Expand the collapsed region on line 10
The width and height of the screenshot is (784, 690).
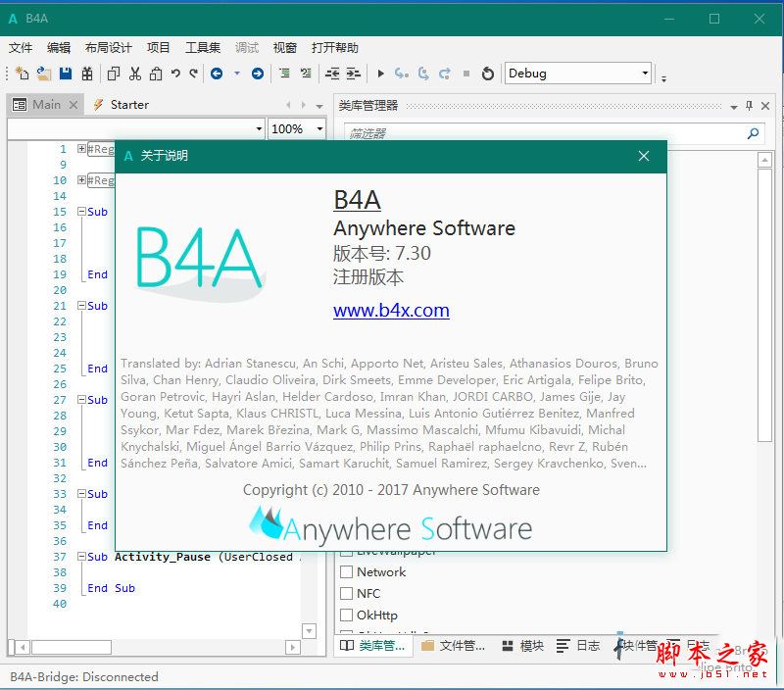click(x=81, y=180)
